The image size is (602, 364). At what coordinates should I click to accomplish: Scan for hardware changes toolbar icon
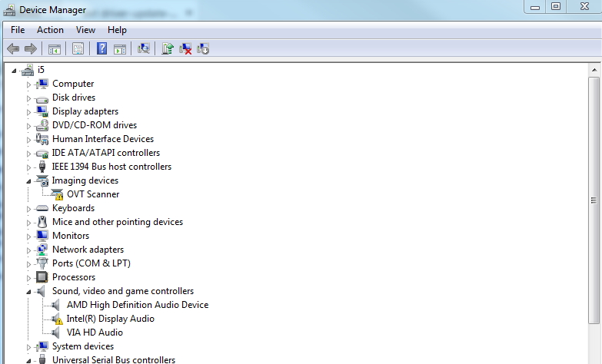click(x=143, y=48)
